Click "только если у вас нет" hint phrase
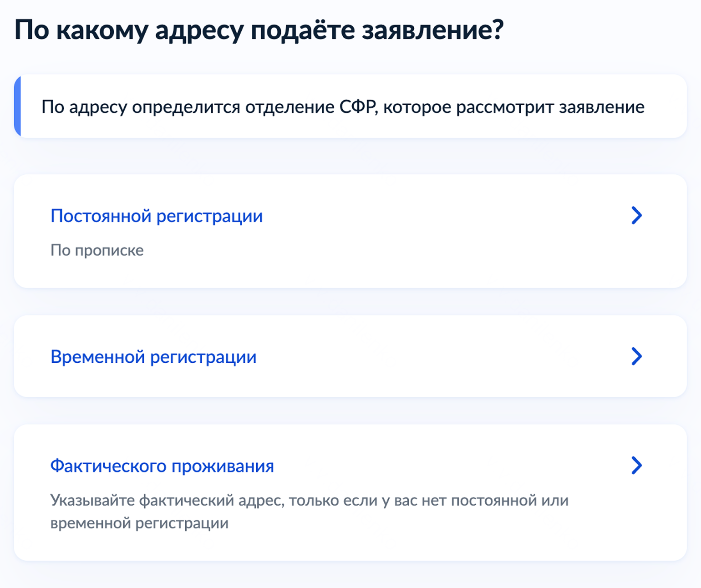 pos(368,501)
